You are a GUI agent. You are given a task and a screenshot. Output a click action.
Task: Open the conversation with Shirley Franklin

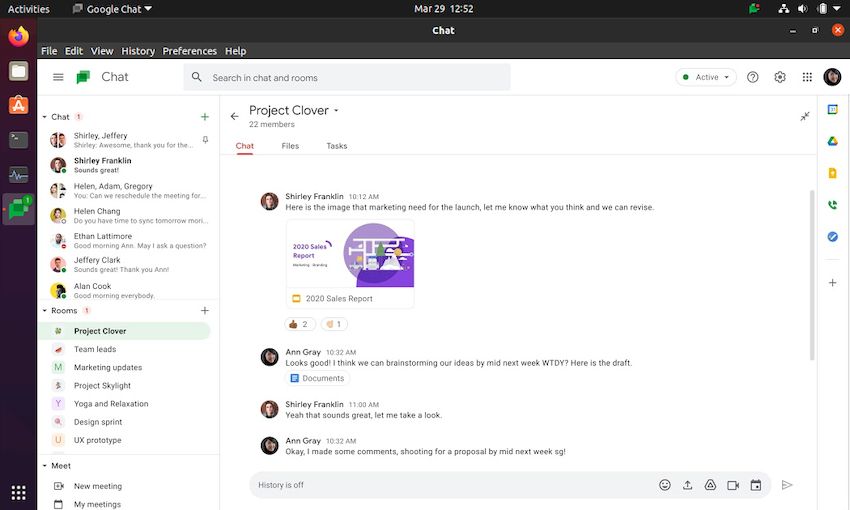coord(127,165)
